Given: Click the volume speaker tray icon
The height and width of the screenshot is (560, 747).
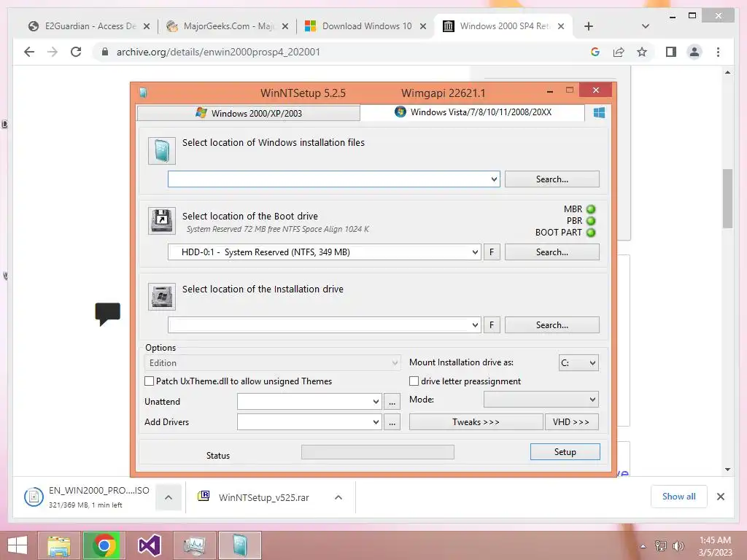Looking at the screenshot, I should pos(678,545).
